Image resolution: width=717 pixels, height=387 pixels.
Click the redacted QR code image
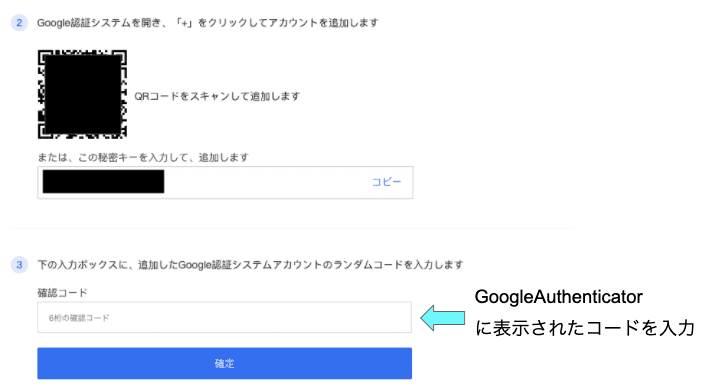82,94
